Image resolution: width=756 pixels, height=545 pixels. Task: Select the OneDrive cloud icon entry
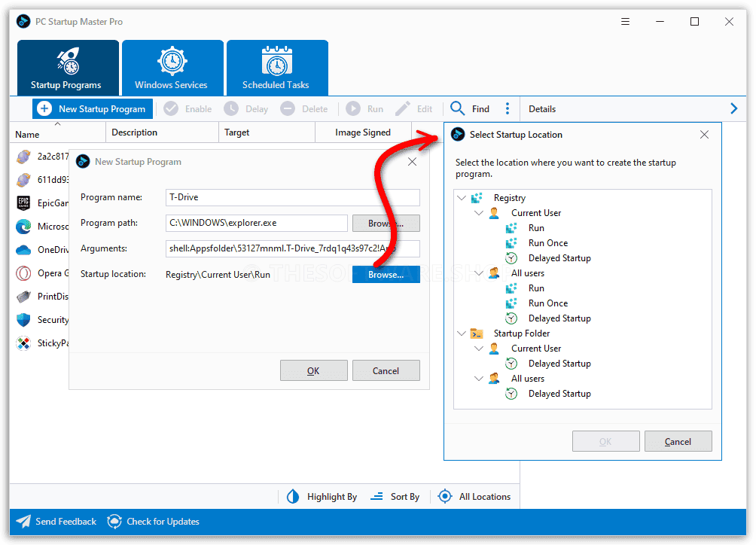coord(23,250)
